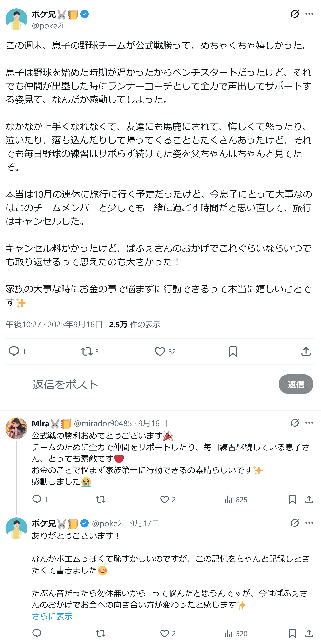Open more options menu on main post
This screenshot has height=644, width=321.
(x=309, y=14)
